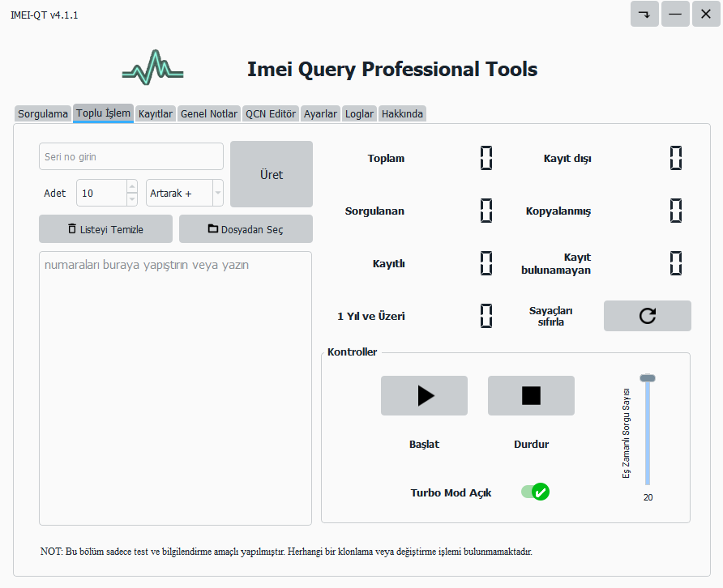
Task: Open the Hakkında tab
Action: coord(402,114)
